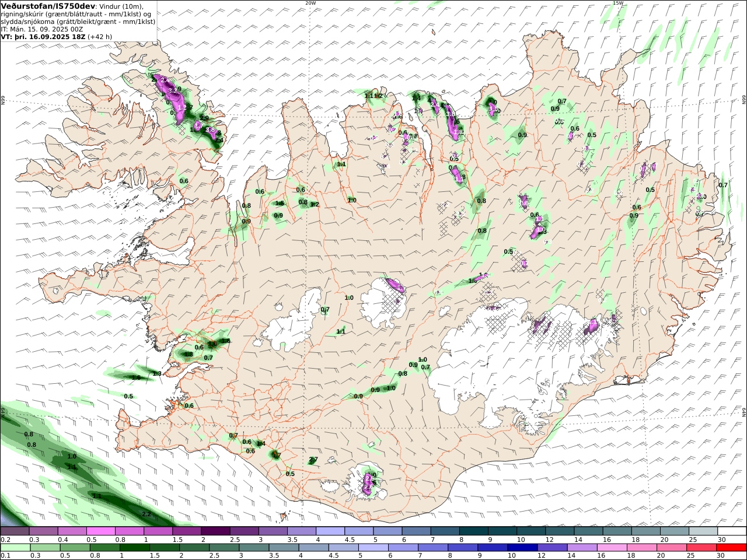Image resolution: width=747 pixels, height=560 pixels.
Task: Click the 15W longitude label
Action: click(618, 2)
